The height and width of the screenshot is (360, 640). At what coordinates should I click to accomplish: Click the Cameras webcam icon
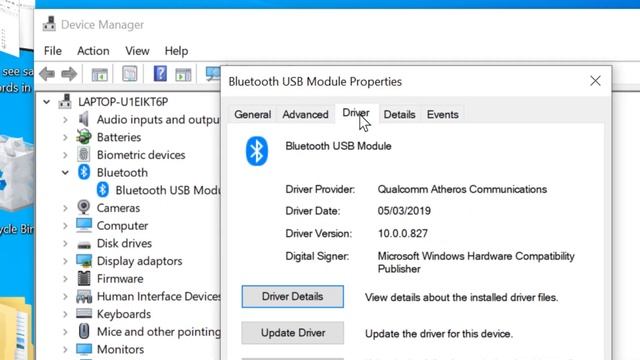(x=84, y=207)
